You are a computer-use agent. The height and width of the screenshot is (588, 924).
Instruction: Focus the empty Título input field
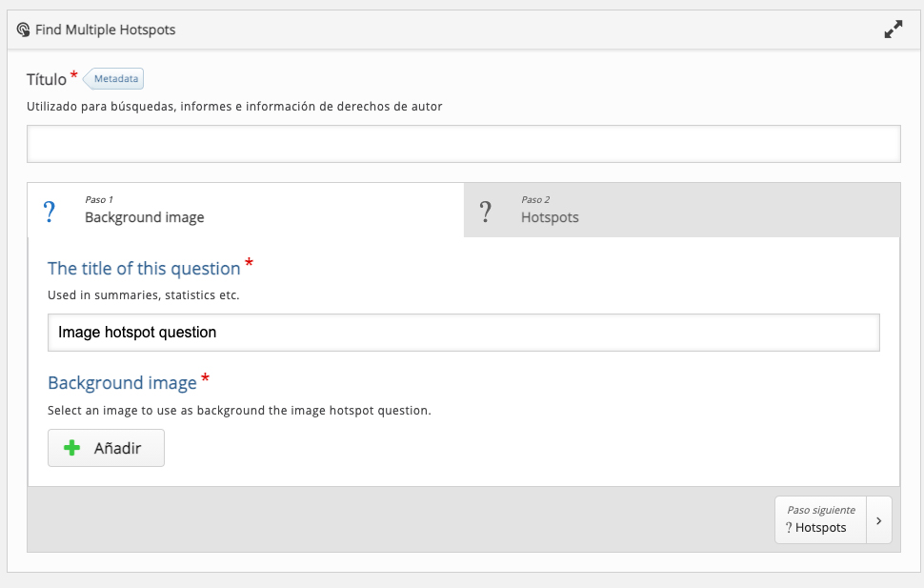[x=464, y=143]
